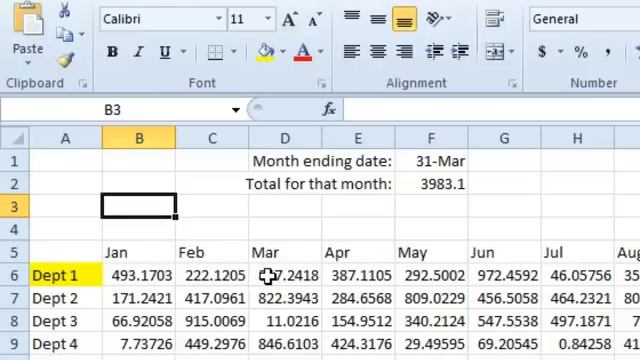Viewport: 640px width, 360px height.
Task: Open borders dropdown arrow
Action: point(233,52)
